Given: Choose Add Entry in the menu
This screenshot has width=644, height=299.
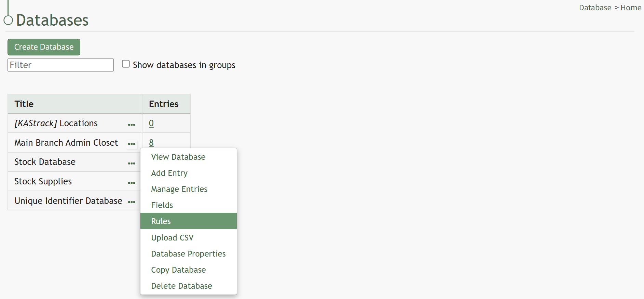Looking at the screenshot, I should tap(189, 173).
